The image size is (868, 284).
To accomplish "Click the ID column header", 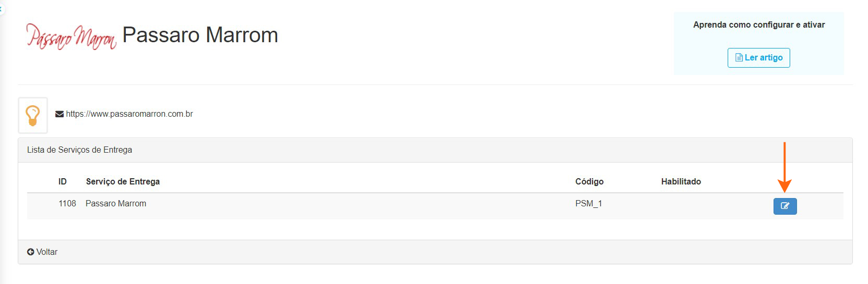I will [63, 182].
